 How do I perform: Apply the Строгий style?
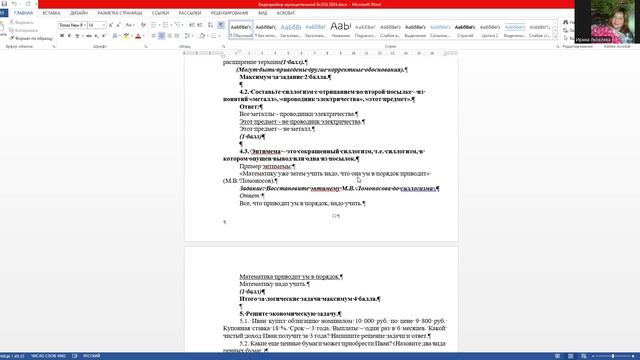point(465,30)
